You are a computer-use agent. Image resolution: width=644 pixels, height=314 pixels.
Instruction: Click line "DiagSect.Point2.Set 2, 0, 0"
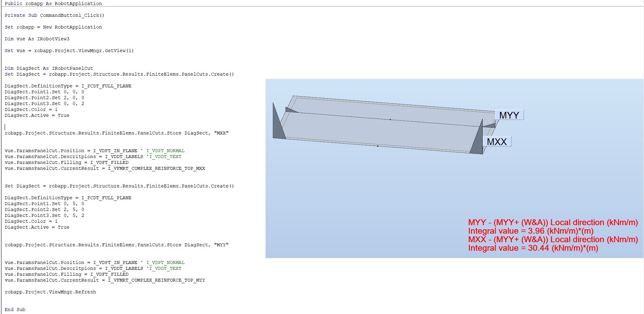(44, 98)
